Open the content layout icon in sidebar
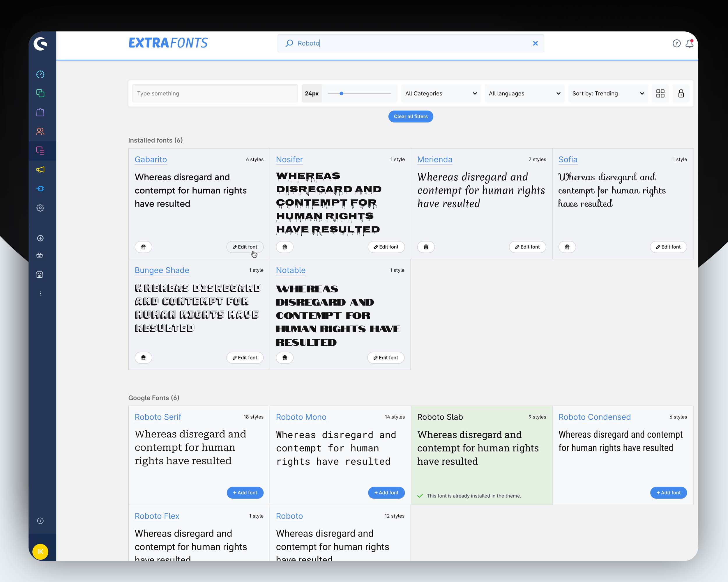This screenshot has width=728, height=582. click(40, 150)
